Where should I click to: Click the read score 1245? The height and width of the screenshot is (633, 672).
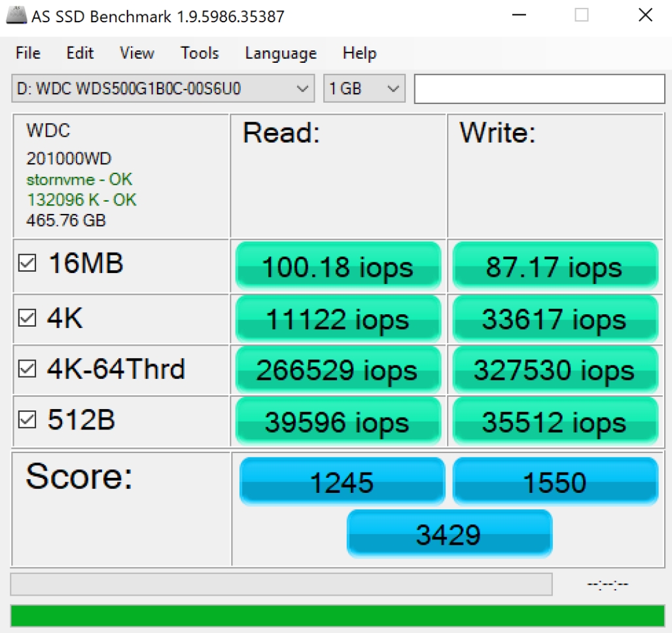click(342, 482)
